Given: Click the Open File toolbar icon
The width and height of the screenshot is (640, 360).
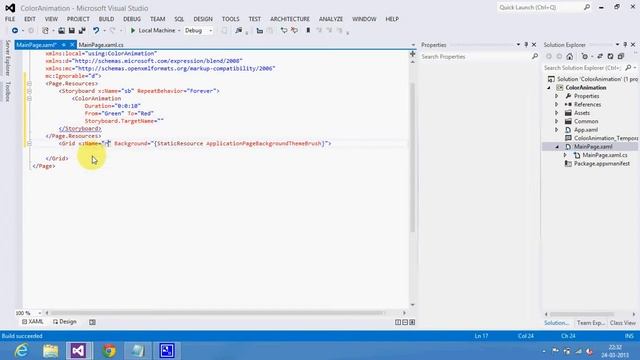Looking at the screenshot, I should point(61,31).
